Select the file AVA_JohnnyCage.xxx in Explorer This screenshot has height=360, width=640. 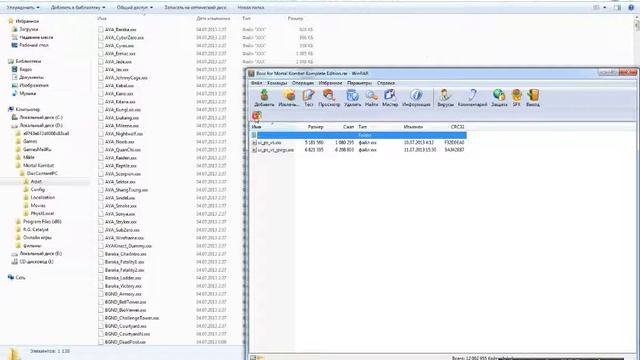[126, 78]
